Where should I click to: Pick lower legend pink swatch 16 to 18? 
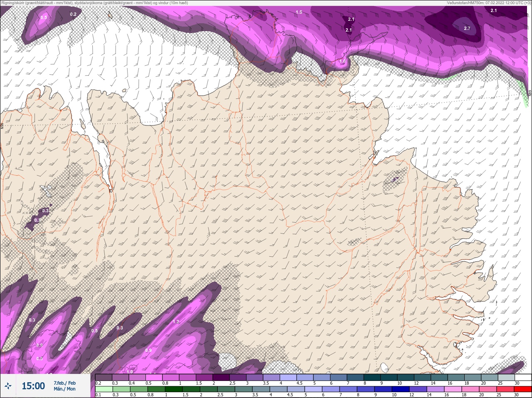pyautogui.click(x=453, y=389)
